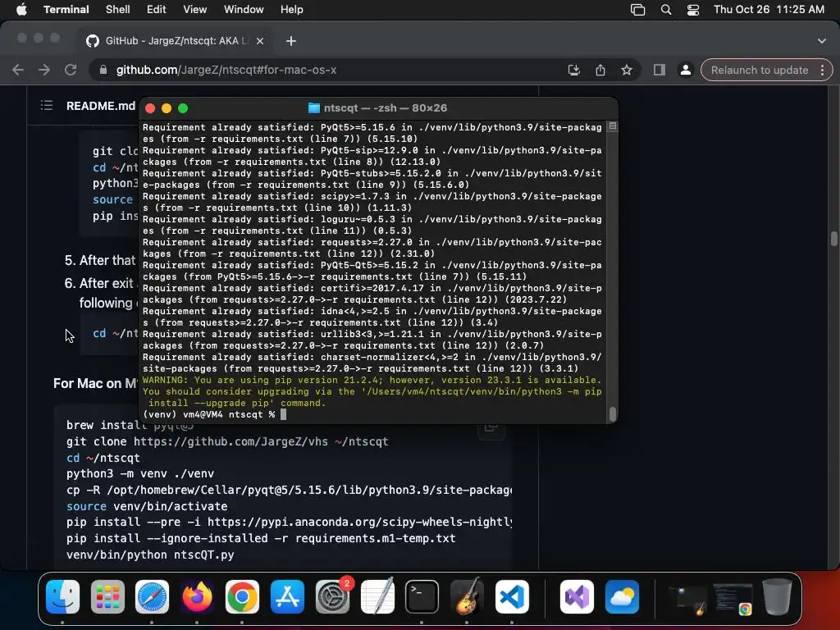Viewport: 840px width, 630px height.
Task: Open the cloud app in Dock
Action: [622, 597]
